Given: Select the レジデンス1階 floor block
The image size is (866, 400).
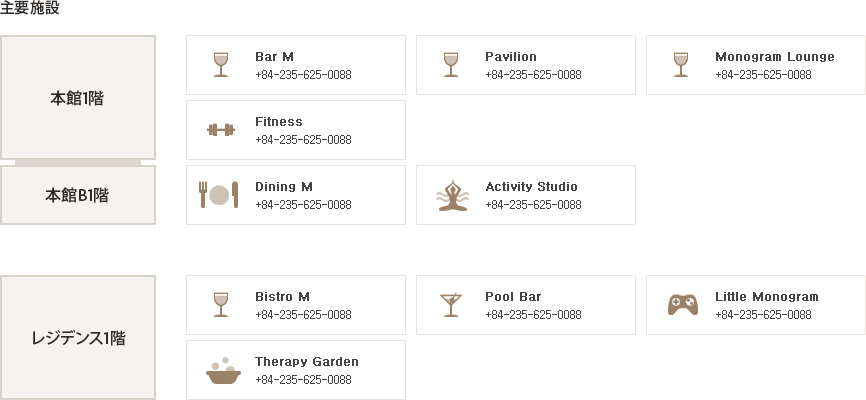Looking at the screenshot, I should coord(78,338).
